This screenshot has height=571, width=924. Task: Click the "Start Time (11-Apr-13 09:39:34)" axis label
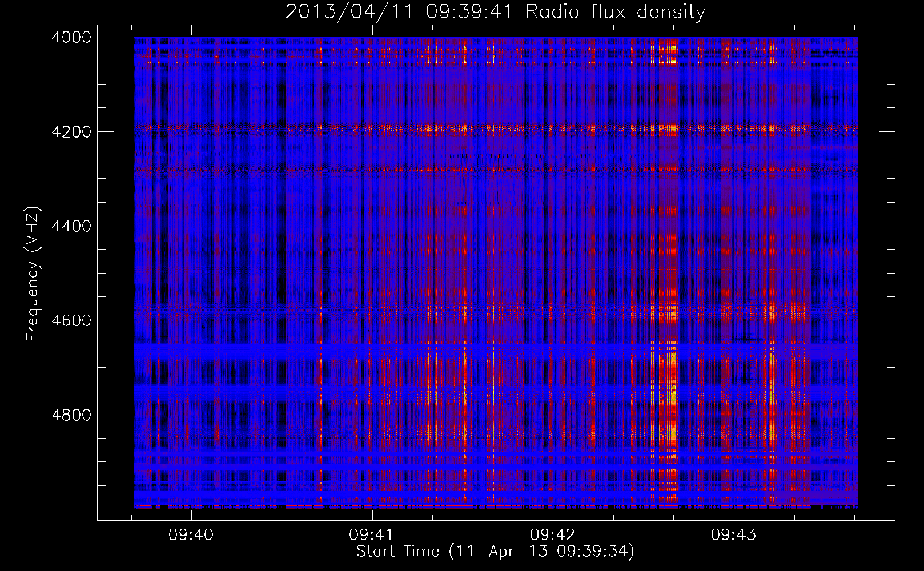(495, 552)
